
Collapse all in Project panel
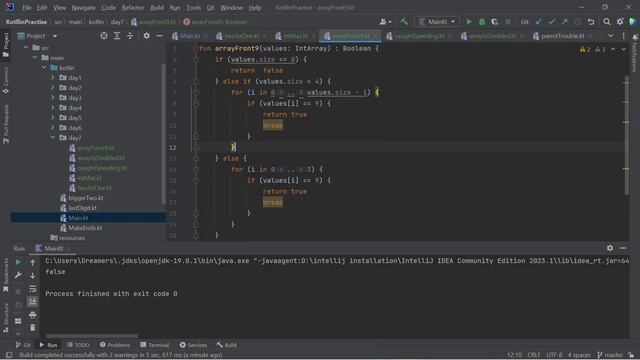130,36
